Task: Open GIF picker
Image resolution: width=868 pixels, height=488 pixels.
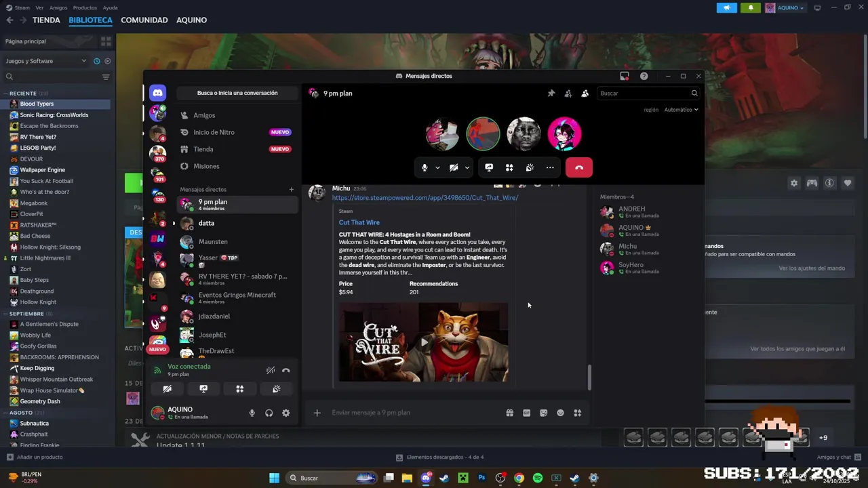Action: [526, 413]
